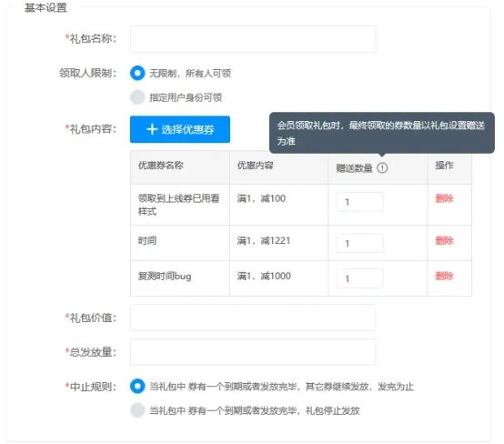Select 无限制，所有人可领 radio option
This screenshot has width=504, height=444.
(137, 73)
